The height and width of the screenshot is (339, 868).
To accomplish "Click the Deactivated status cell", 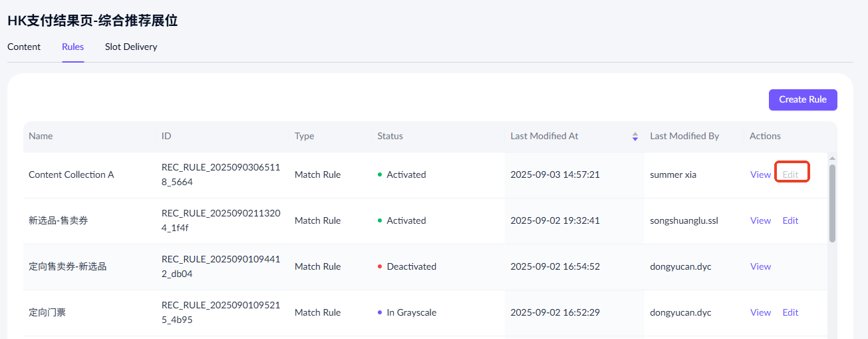I will 411,266.
